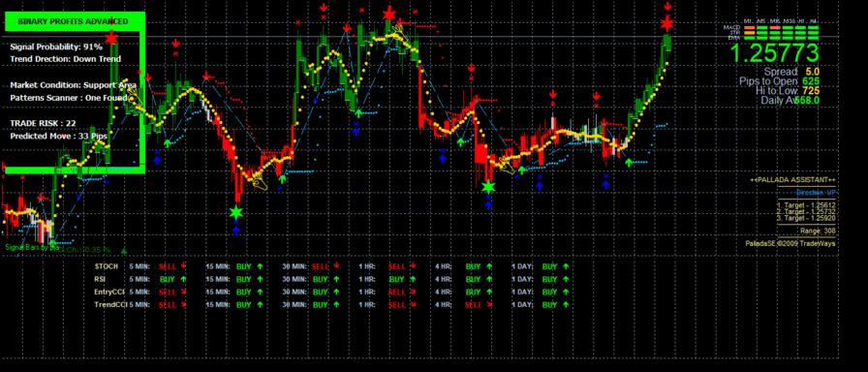Click the red MACD M15 signal bar

[775, 27]
